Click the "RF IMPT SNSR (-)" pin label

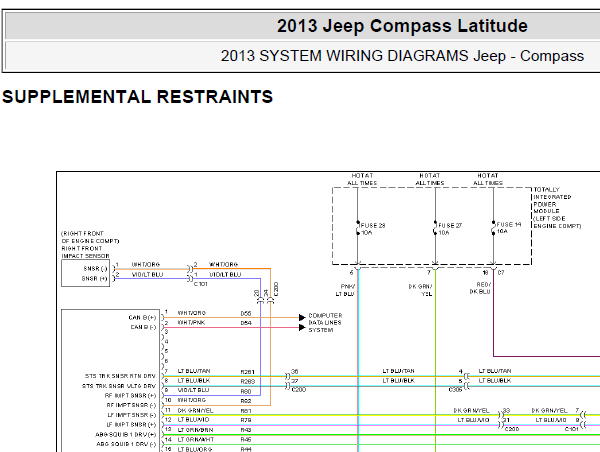click(131, 405)
